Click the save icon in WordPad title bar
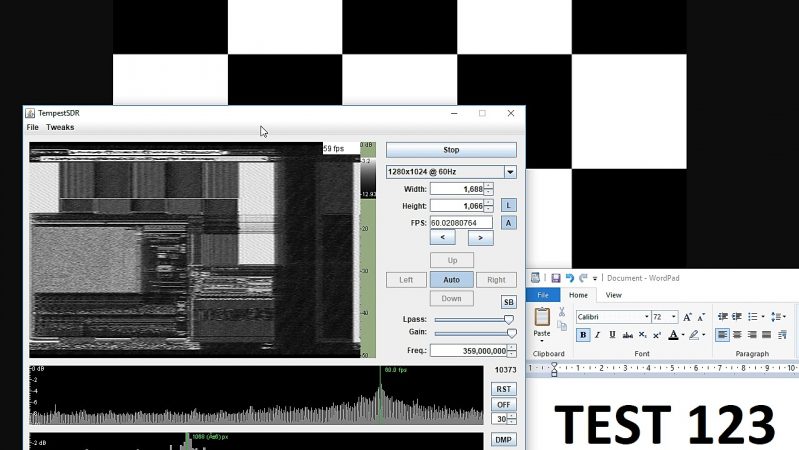The width and height of the screenshot is (799, 450). pos(555,278)
